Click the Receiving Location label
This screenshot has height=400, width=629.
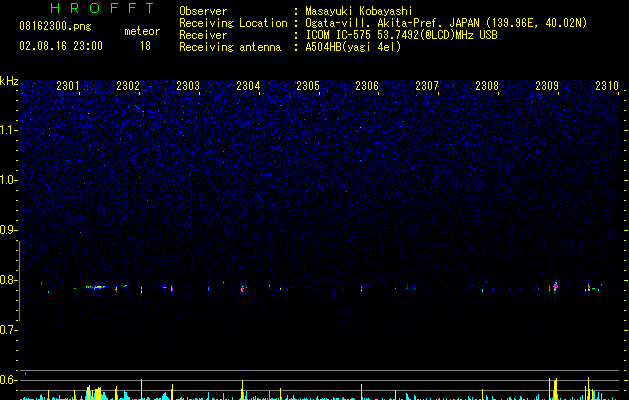(x=233, y=23)
